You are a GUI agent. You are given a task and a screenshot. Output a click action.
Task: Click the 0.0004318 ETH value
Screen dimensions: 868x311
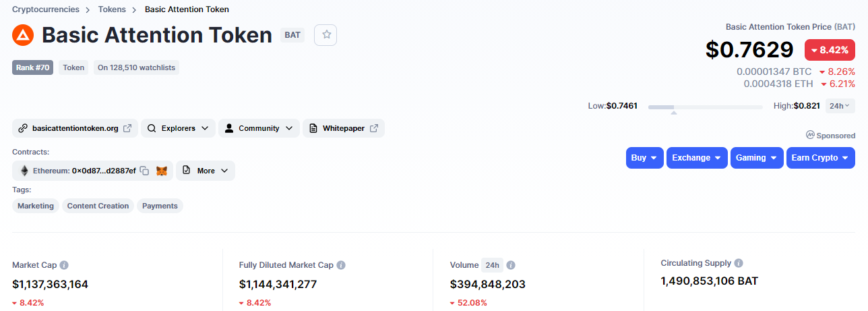tap(778, 84)
